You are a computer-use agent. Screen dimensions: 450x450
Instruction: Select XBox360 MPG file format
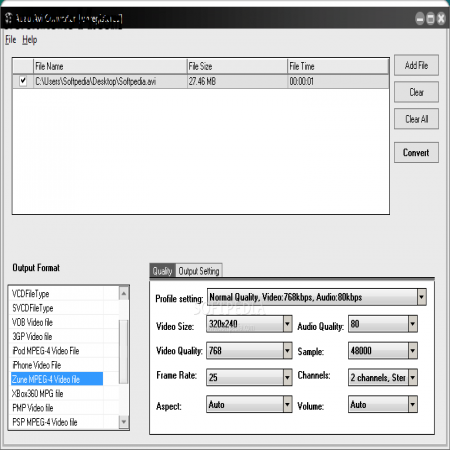[57, 393]
